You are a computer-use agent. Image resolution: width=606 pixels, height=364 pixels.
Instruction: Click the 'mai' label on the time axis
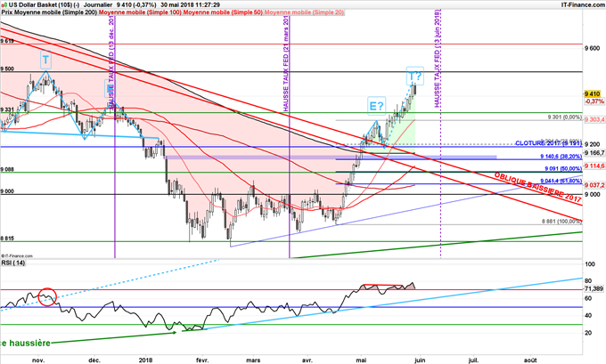point(361,360)
